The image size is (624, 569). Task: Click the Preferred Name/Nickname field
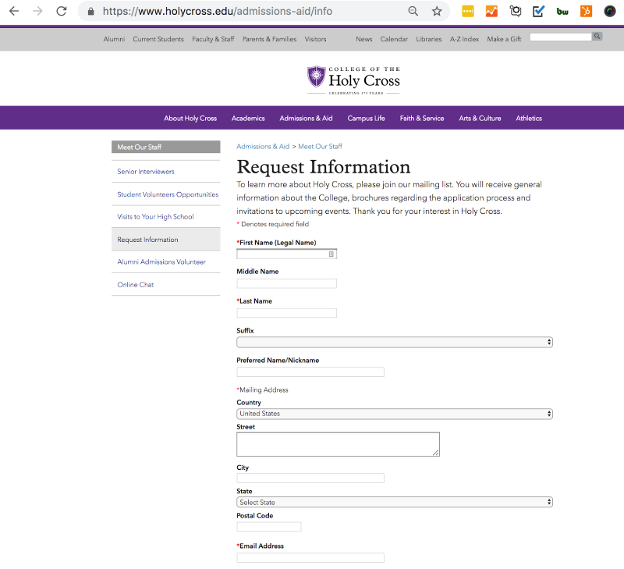(x=310, y=372)
